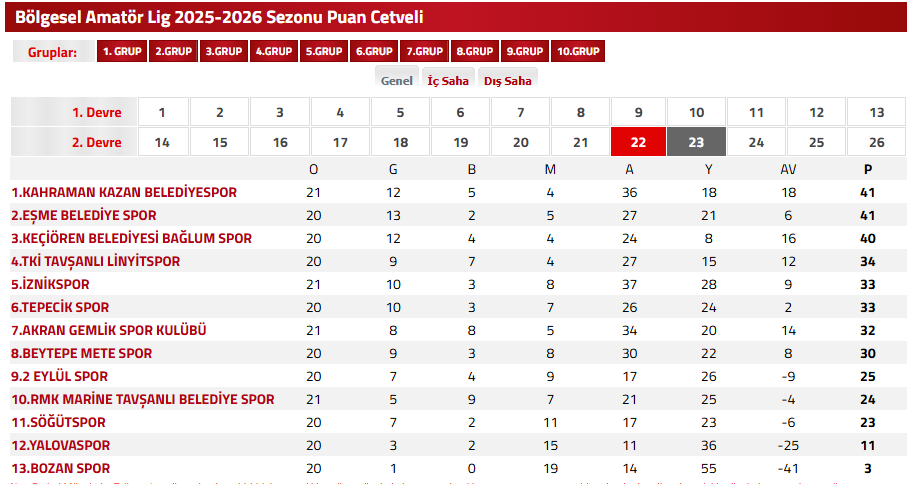Open Akran Gemlik Spor Kulübü link
The width and height of the screenshot is (907, 484).
108,330
